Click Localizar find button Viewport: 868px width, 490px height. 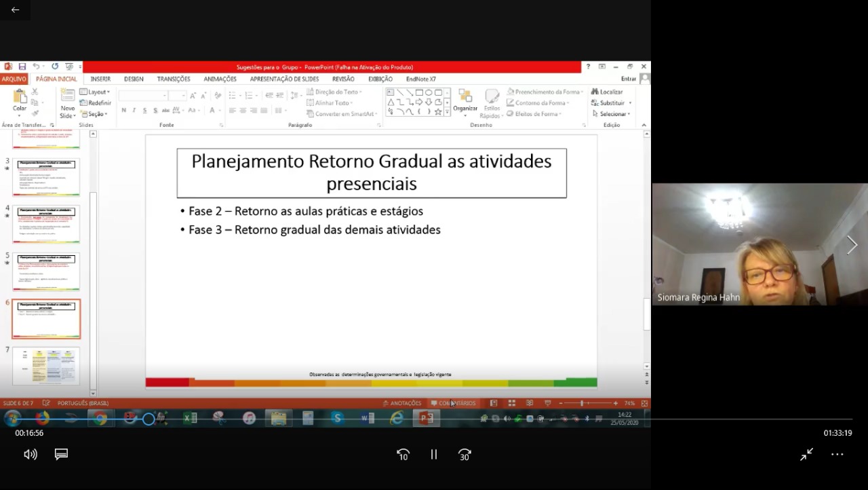[607, 92]
